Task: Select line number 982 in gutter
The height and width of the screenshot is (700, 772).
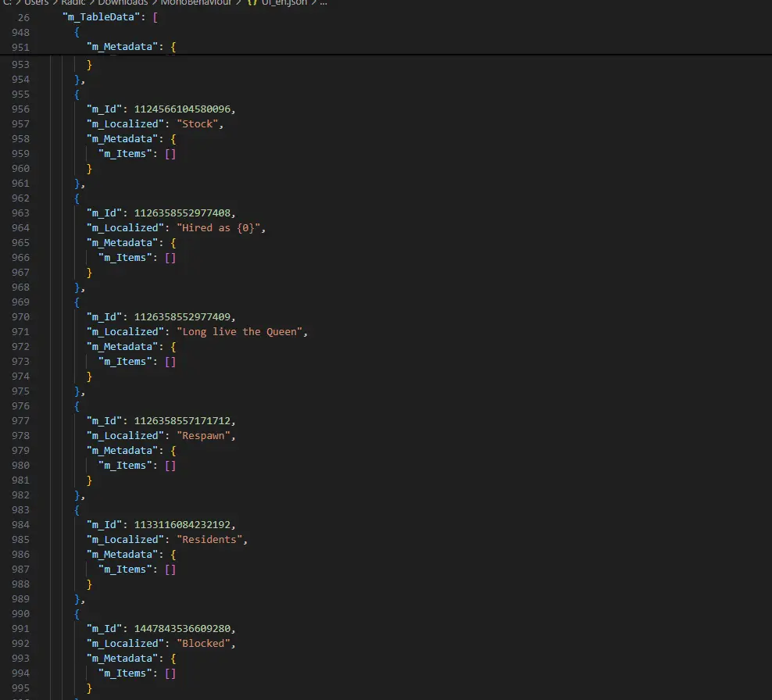Action: click(20, 495)
